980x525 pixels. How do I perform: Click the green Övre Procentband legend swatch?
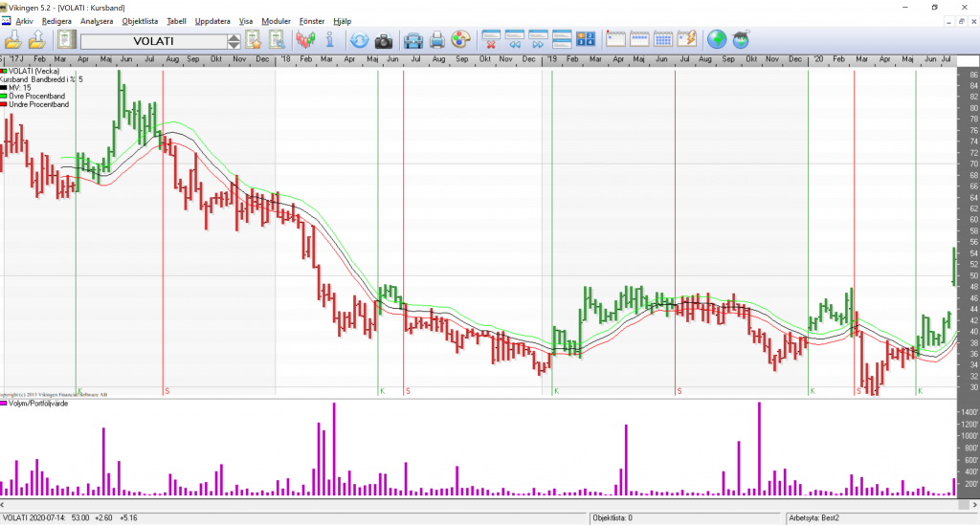point(4,96)
